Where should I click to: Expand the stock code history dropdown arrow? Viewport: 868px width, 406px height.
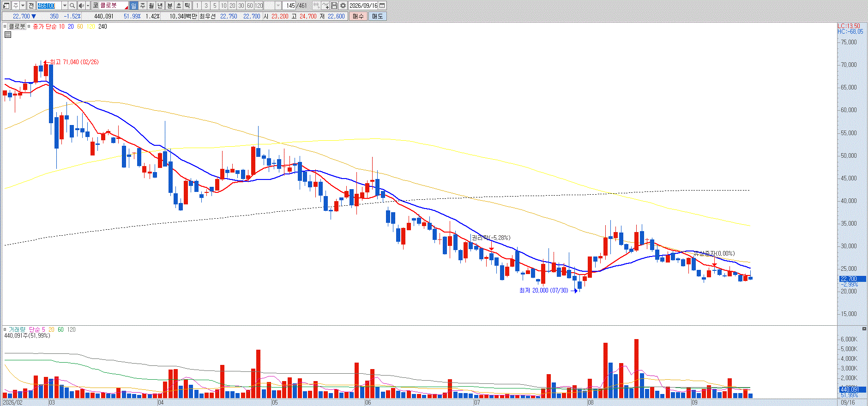65,6
